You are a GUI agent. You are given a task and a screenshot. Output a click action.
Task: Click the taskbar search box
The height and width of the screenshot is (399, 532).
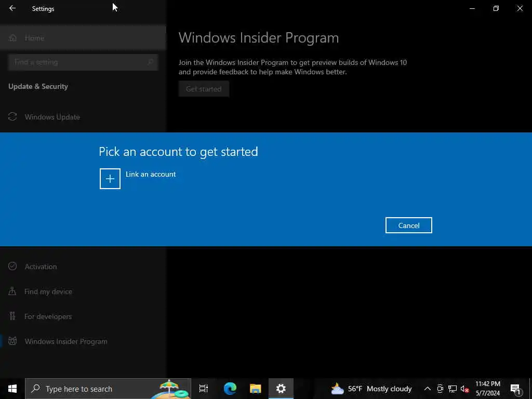pyautogui.click(x=108, y=389)
